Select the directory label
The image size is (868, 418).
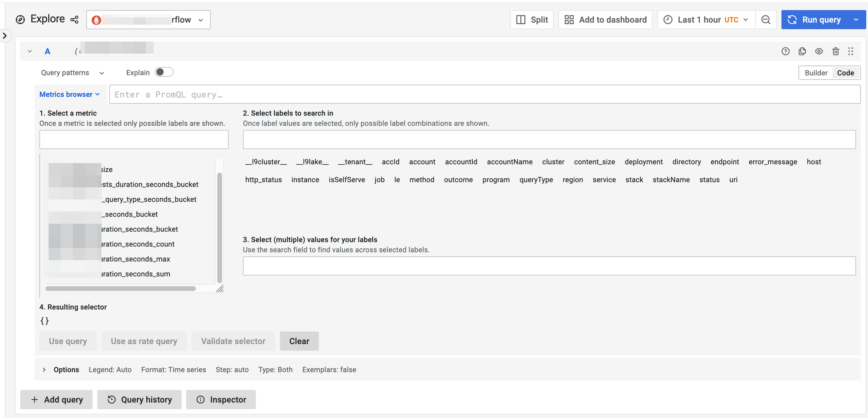687,162
